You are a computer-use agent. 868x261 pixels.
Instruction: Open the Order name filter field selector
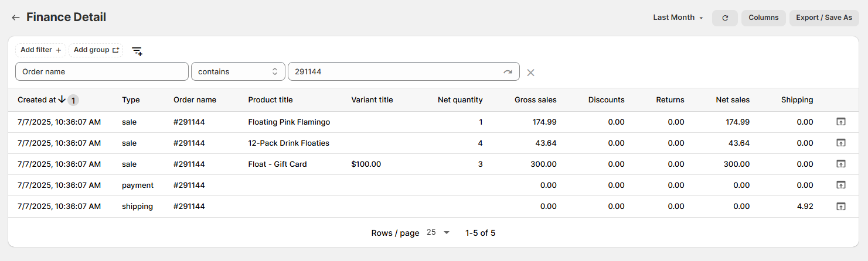(101, 71)
